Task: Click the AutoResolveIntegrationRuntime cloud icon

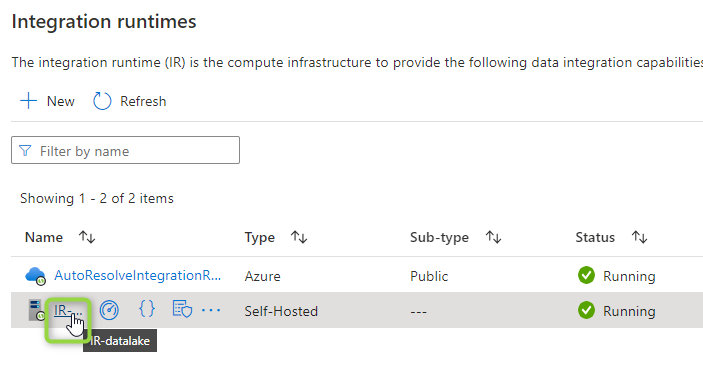Action: point(35,276)
